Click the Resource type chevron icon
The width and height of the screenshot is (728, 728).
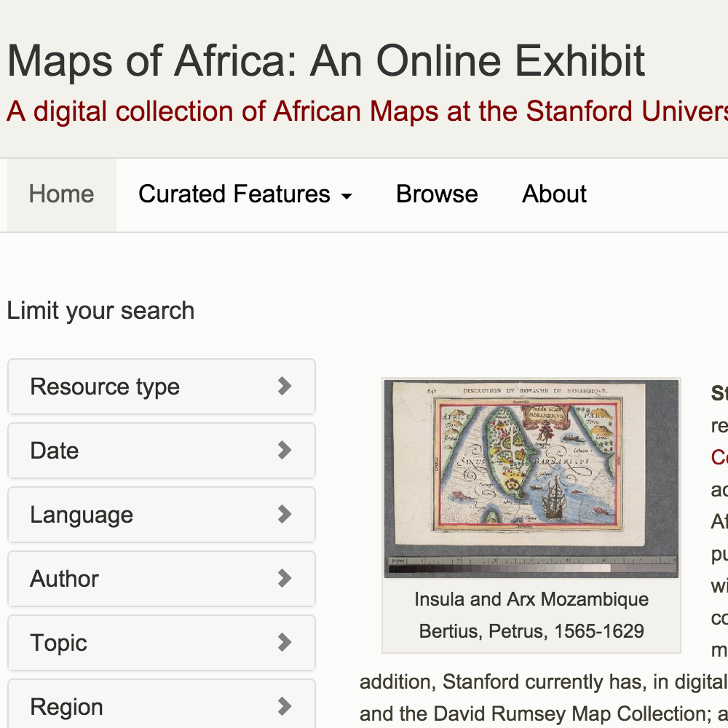point(285,387)
